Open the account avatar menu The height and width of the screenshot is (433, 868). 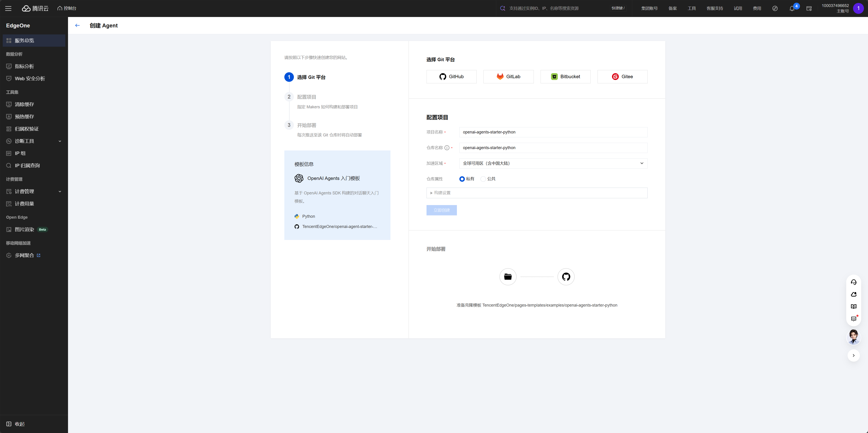858,8
